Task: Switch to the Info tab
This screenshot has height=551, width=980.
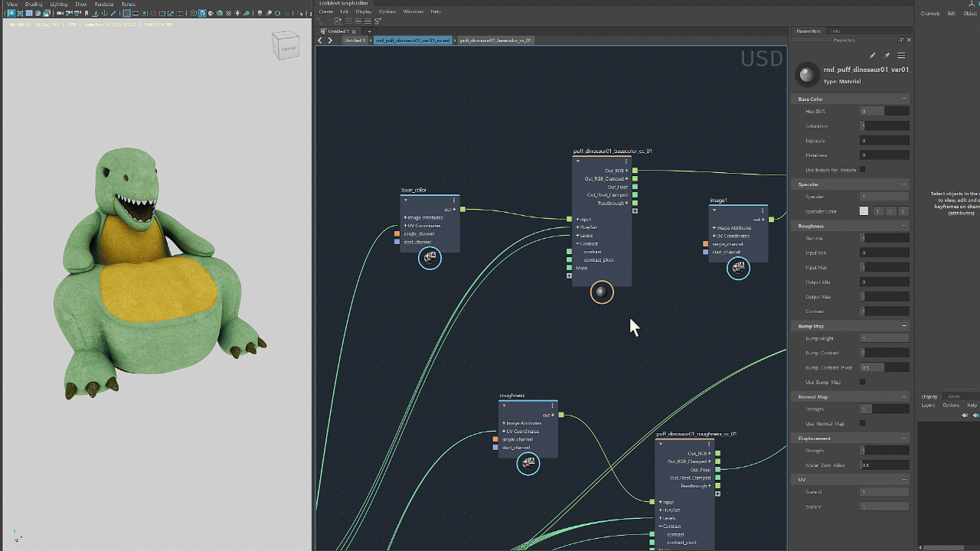Action: click(835, 31)
